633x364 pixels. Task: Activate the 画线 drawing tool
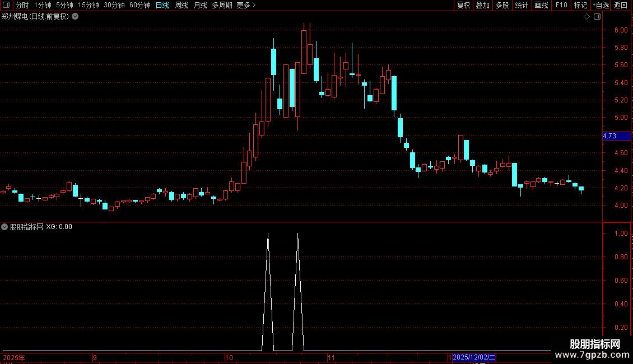[x=541, y=5]
